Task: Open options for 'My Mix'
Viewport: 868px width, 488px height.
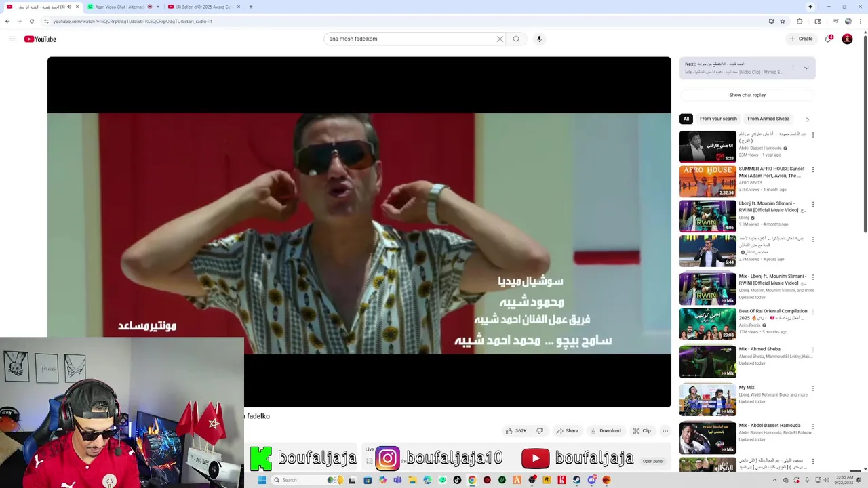Action: [813, 388]
